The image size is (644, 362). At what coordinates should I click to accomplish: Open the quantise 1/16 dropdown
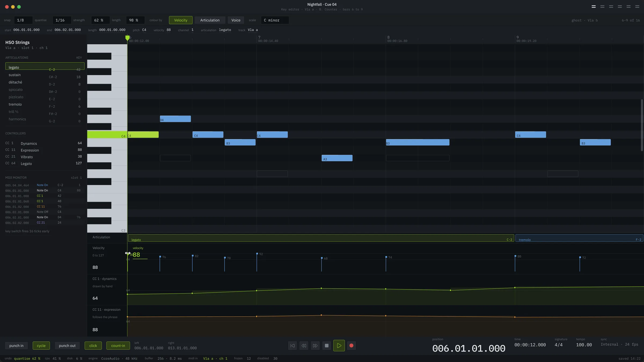(x=62, y=20)
